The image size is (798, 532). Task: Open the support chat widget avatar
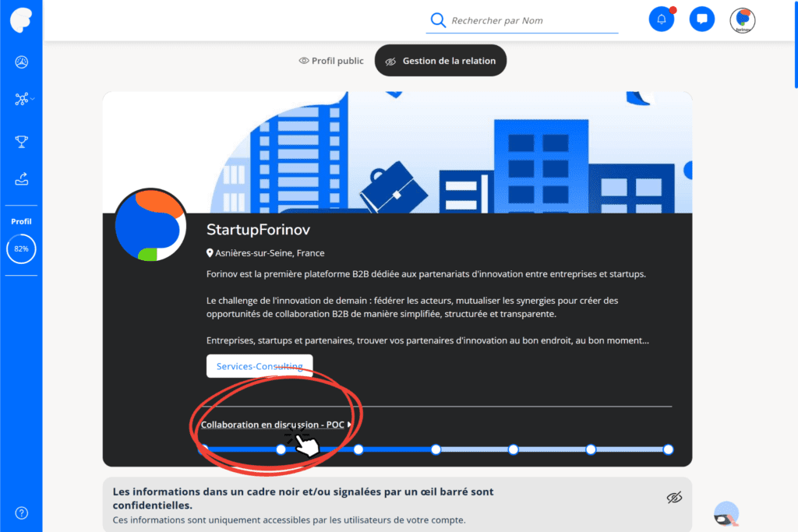pyautogui.click(x=726, y=514)
